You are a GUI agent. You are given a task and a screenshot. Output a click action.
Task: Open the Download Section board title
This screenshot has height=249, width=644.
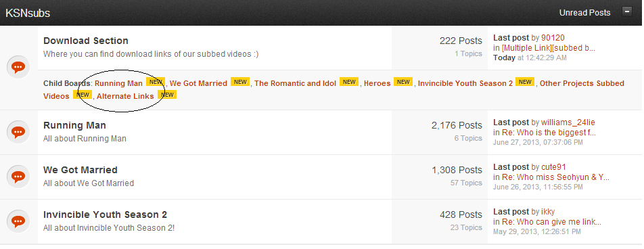[86, 41]
